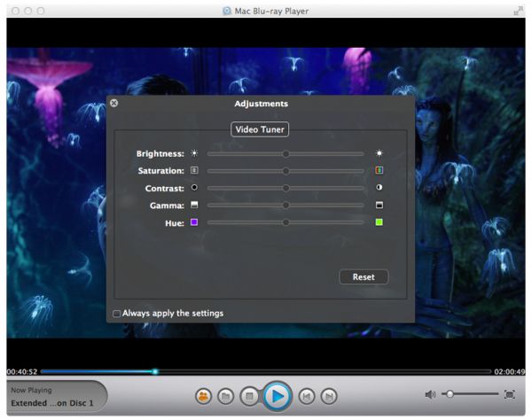
Task: Click the Hue slider knob
Action: (286, 222)
